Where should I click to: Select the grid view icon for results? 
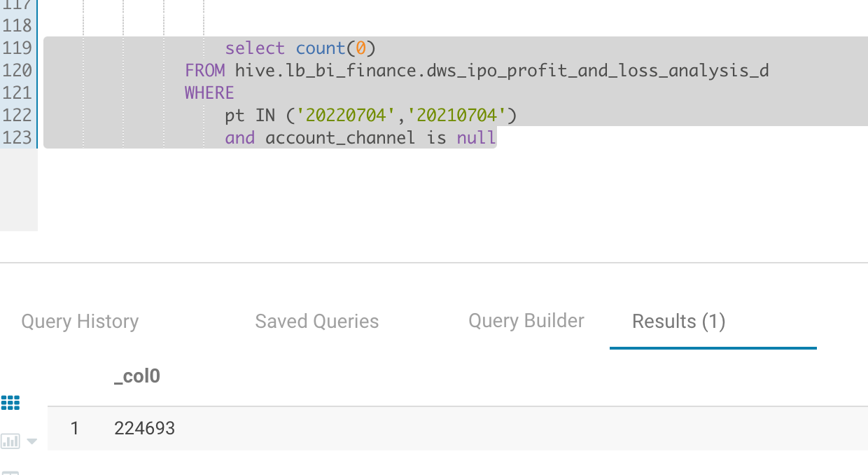[10, 403]
